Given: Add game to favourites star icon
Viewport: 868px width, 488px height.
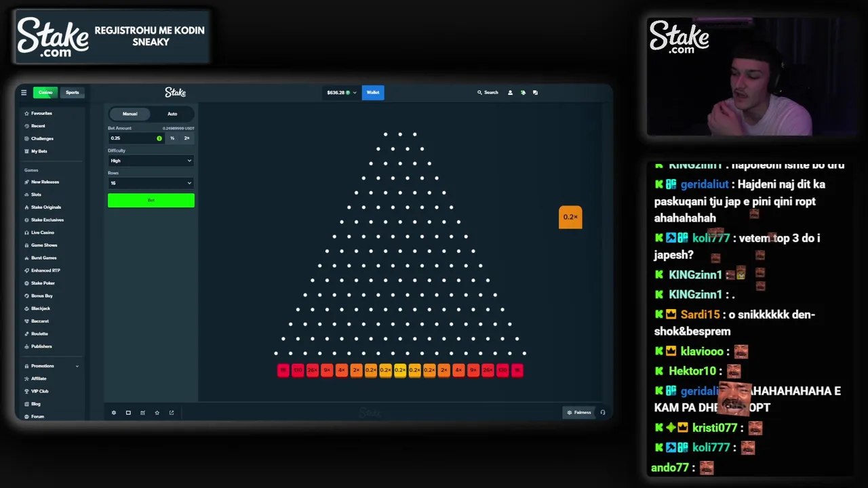Looking at the screenshot, I should [157, 413].
